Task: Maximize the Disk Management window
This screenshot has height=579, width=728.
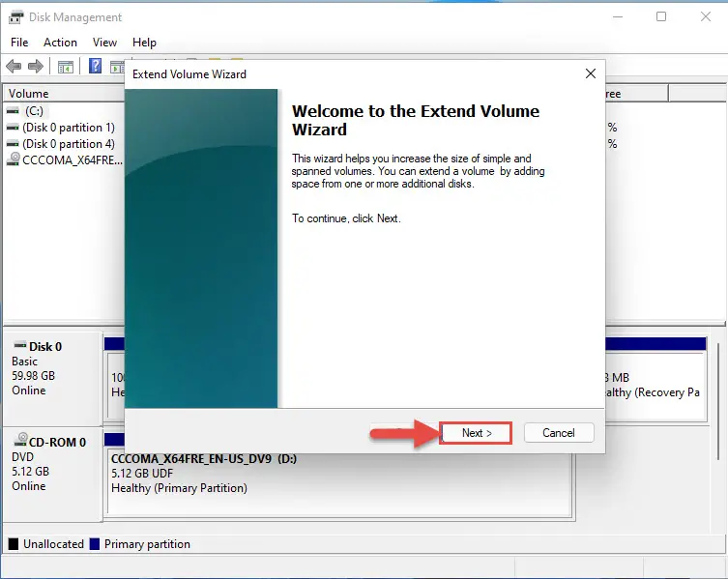Action: pyautogui.click(x=661, y=16)
